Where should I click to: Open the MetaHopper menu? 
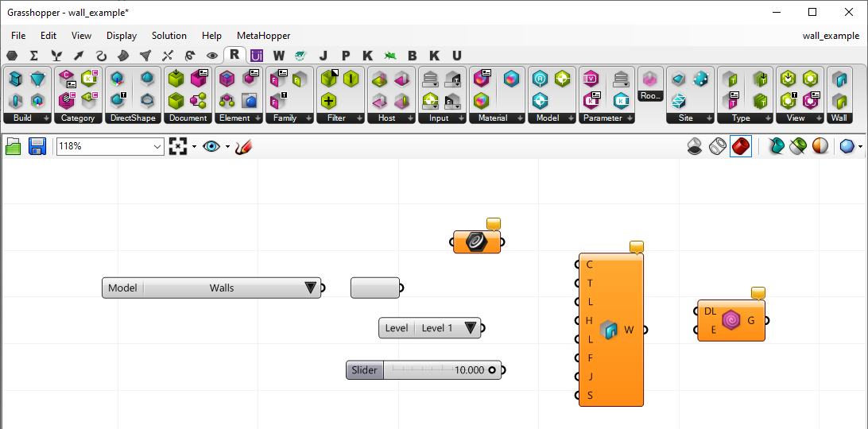(263, 36)
